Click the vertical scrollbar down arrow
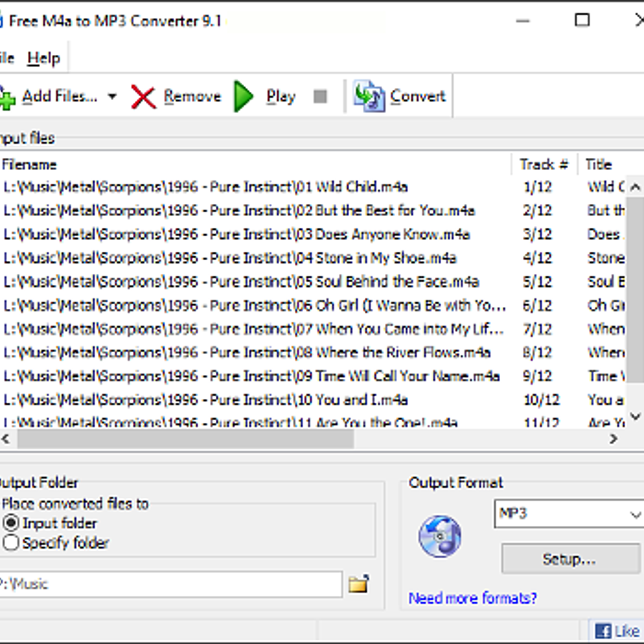Image resolution: width=644 pixels, height=644 pixels. 635,416
